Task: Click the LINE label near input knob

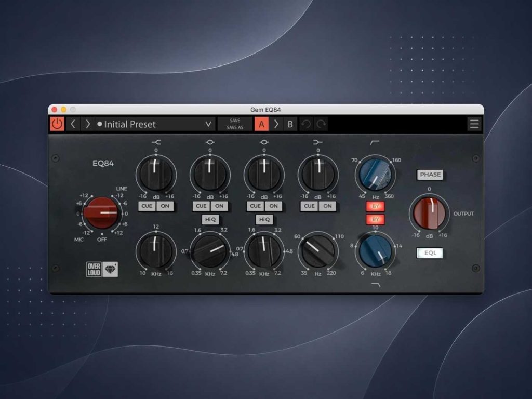Action: click(122, 189)
